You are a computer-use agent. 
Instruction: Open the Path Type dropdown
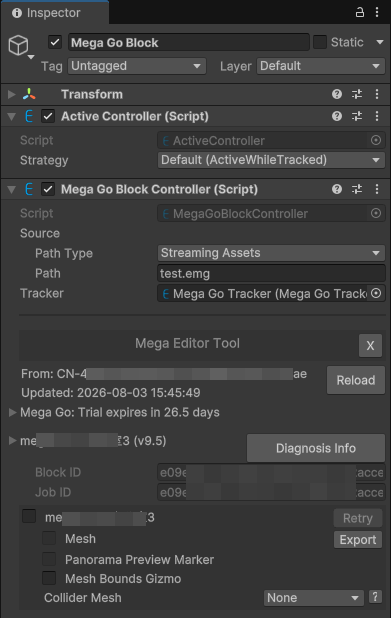(x=271, y=253)
